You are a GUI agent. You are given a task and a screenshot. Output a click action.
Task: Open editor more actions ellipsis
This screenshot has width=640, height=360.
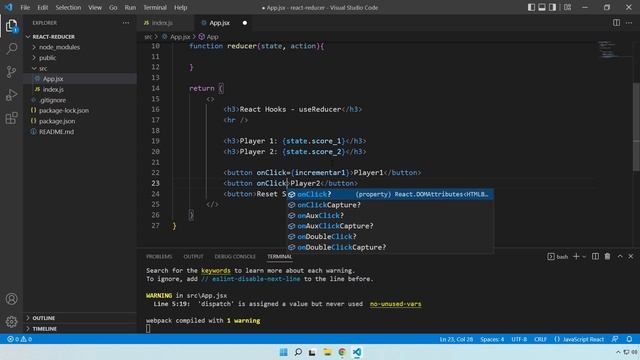pyautogui.click(x=629, y=23)
